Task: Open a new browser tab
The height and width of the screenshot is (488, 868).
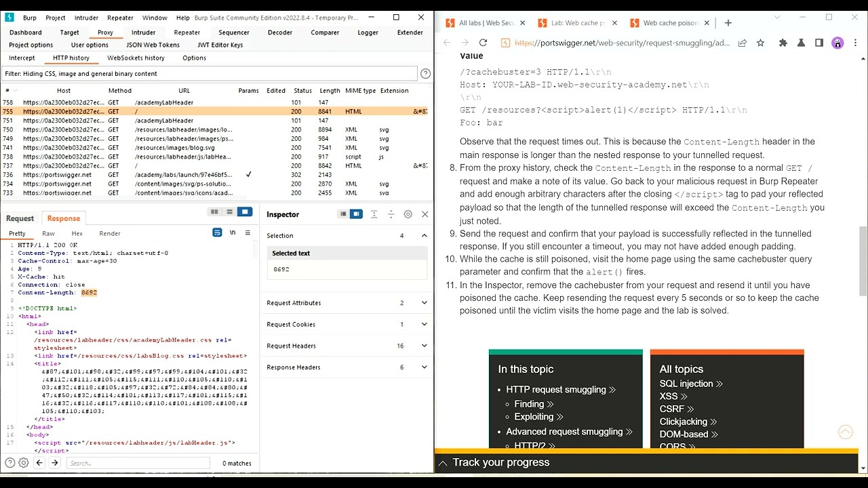Action: tap(728, 23)
